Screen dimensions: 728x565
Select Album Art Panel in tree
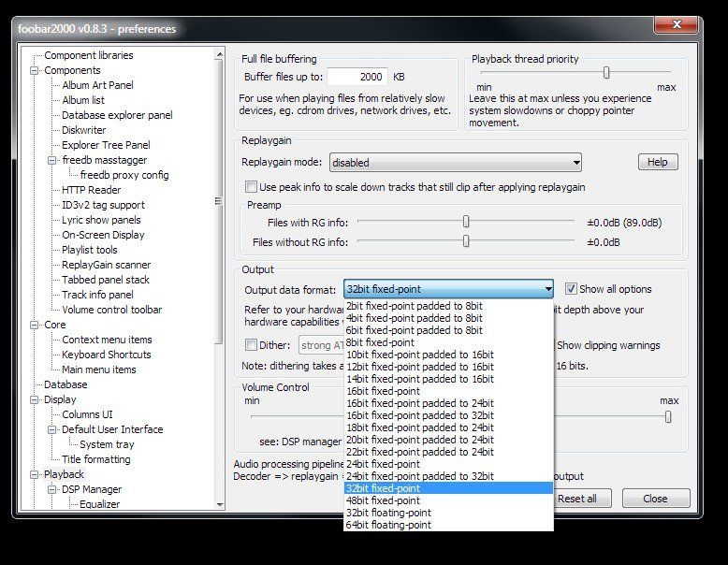pyautogui.click(x=97, y=85)
